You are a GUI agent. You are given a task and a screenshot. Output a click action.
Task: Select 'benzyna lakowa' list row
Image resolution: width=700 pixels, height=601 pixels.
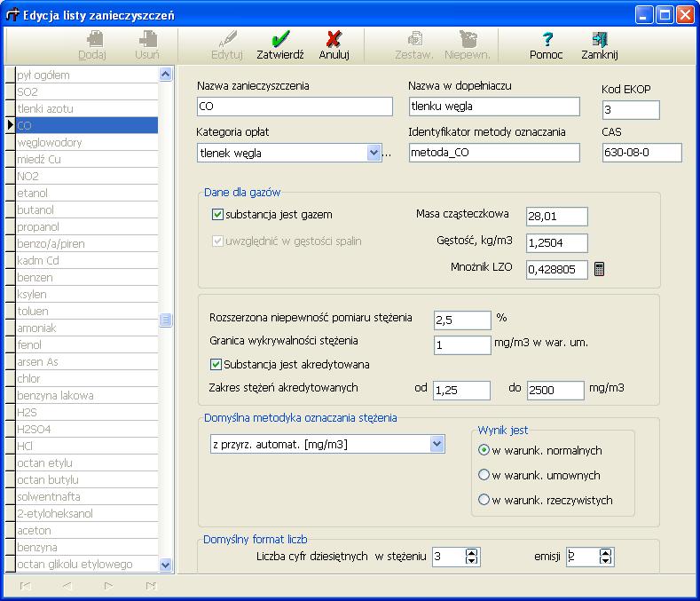coord(87,395)
